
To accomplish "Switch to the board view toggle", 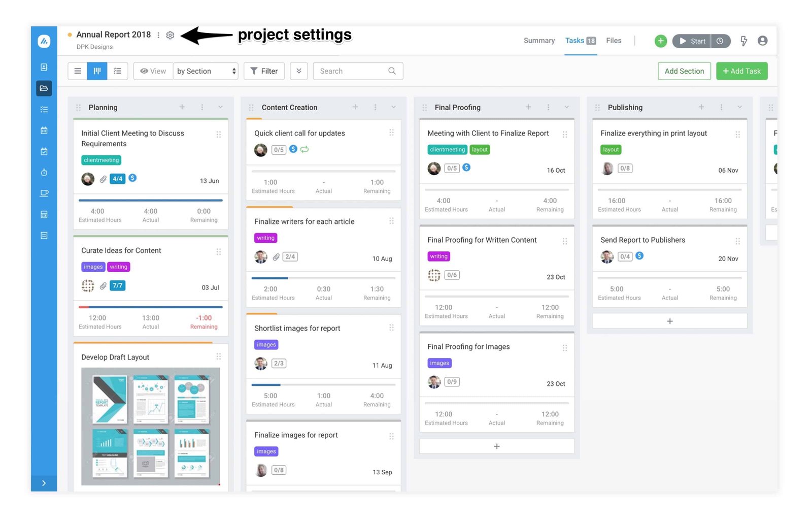I will (97, 71).
